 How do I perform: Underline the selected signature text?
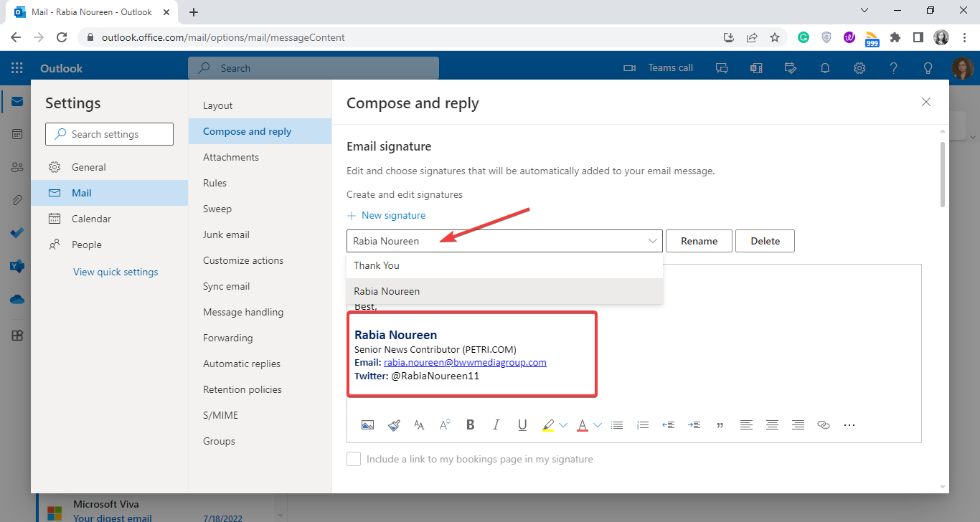(522, 424)
